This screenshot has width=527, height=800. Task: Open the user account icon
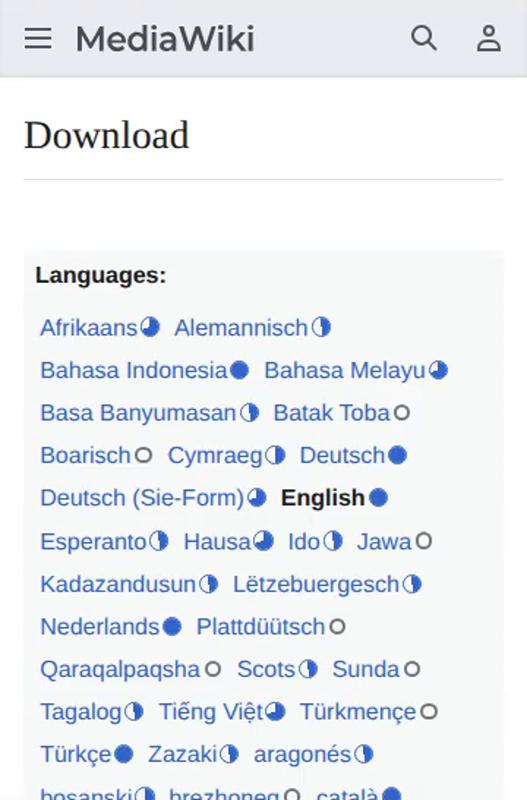coord(489,38)
